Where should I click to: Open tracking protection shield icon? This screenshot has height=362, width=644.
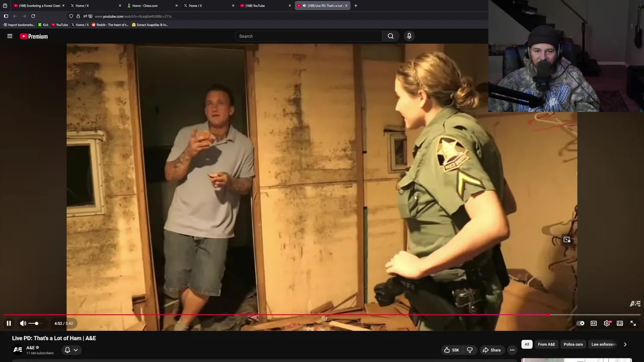click(71, 16)
